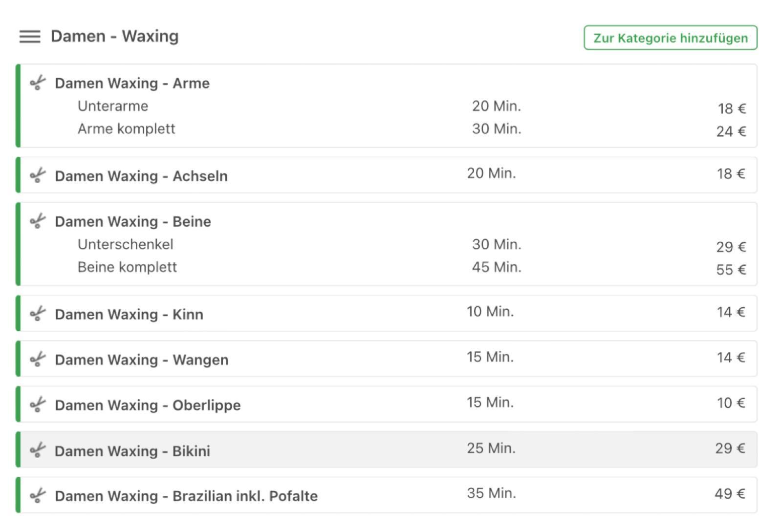Screen dimensions: 782x532
Task: Open Damen Waxing - Wangen entry
Action: [x=387, y=359]
